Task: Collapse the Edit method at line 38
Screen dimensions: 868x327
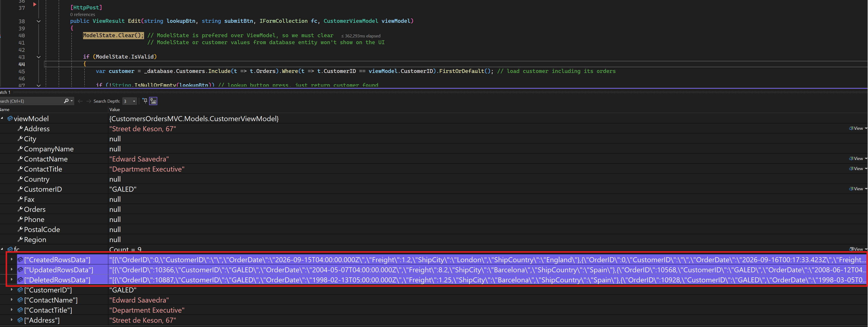Action: pyautogui.click(x=38, y=21)
